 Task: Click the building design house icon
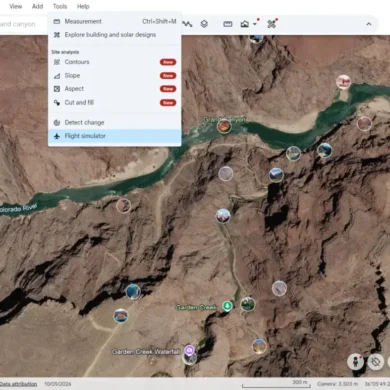click(x=245, y=24)
